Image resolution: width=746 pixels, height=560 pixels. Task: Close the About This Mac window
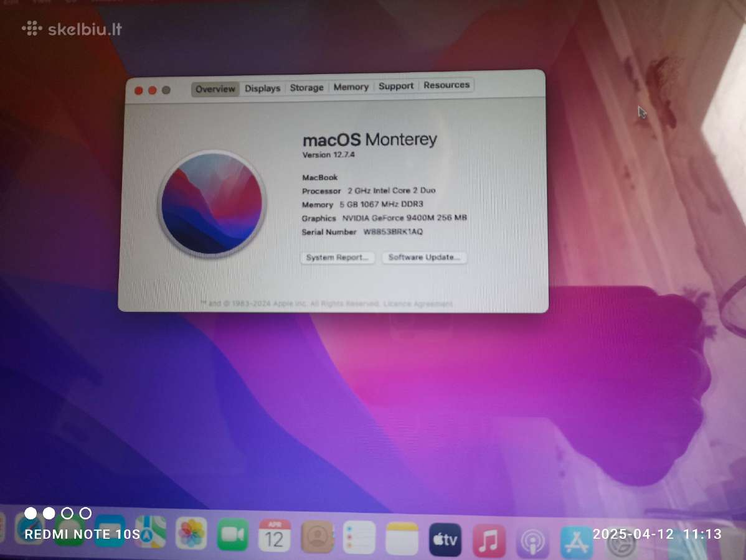(x=138, y=90)
